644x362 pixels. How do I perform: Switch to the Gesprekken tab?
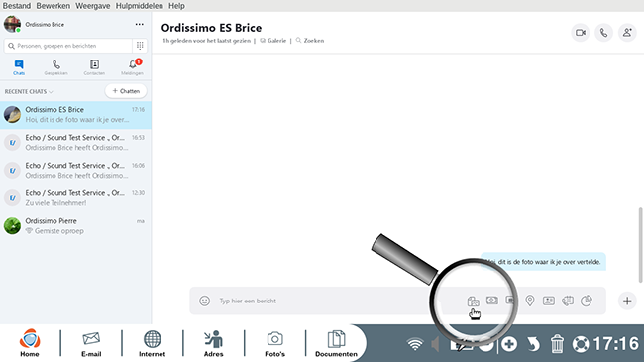coord(55,67)
